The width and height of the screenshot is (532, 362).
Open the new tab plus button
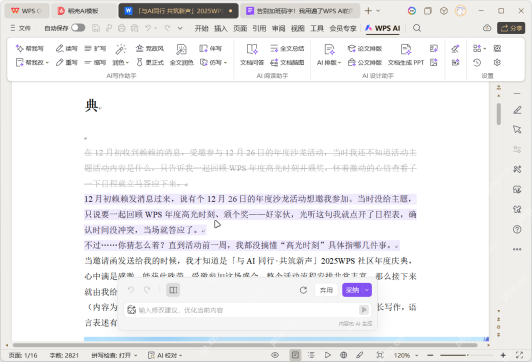pyautogui.click(x=368, y=11)
